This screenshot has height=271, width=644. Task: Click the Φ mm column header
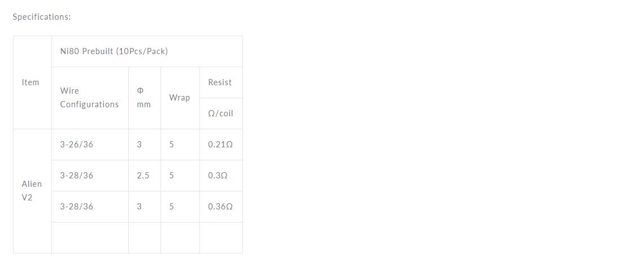[143, 98]
